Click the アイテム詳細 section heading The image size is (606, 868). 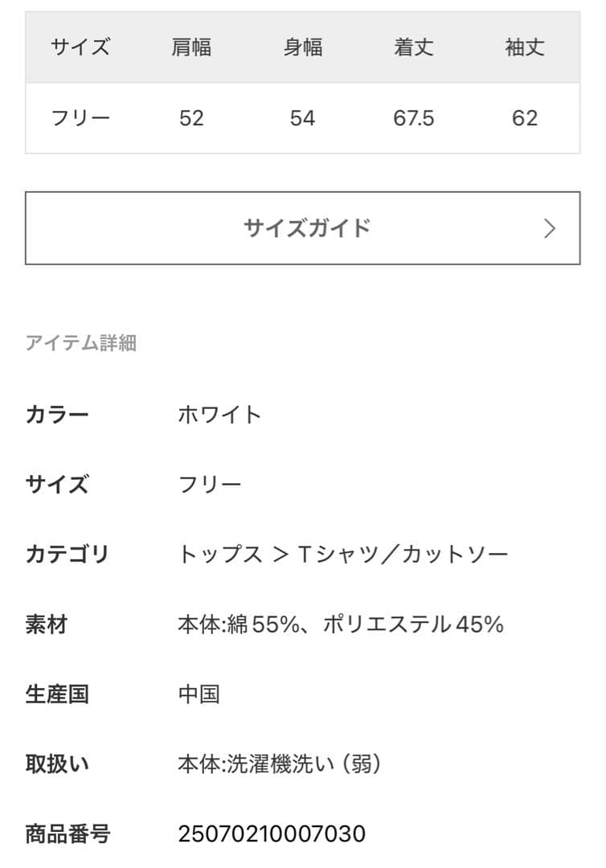click(80, 343)
